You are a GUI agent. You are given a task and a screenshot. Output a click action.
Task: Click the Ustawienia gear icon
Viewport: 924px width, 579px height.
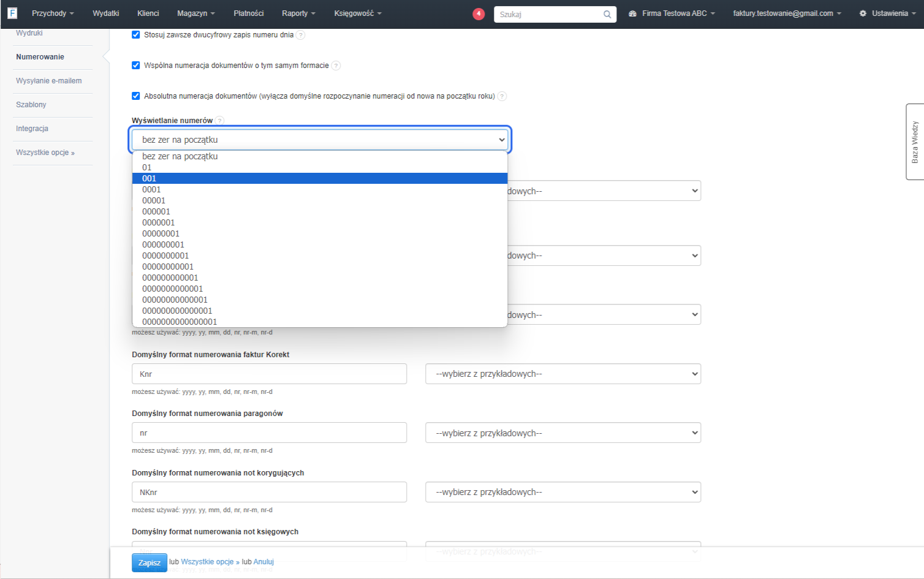863,13
